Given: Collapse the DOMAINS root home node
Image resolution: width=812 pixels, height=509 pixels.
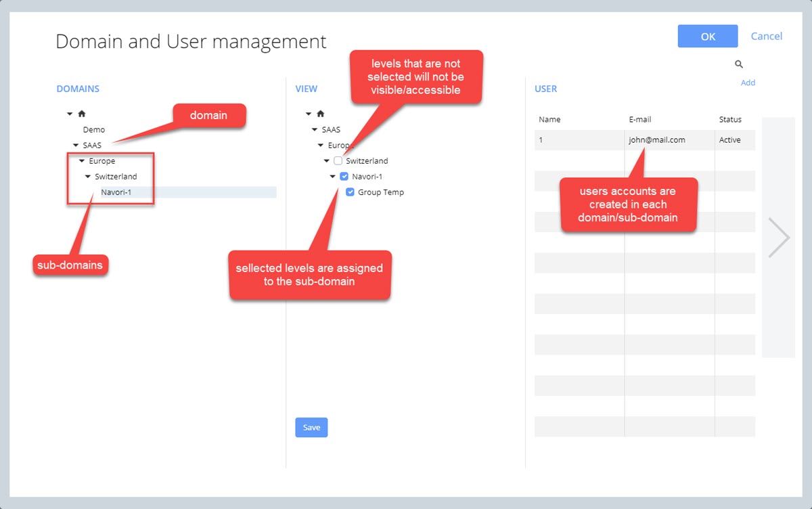Looking at the screenshot, I should coord(70,114).
